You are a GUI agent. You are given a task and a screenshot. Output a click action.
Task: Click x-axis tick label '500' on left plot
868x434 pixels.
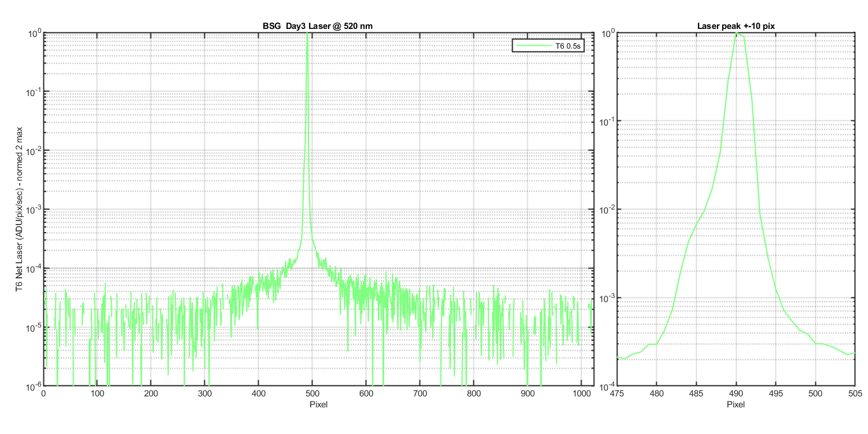point(312,393)
